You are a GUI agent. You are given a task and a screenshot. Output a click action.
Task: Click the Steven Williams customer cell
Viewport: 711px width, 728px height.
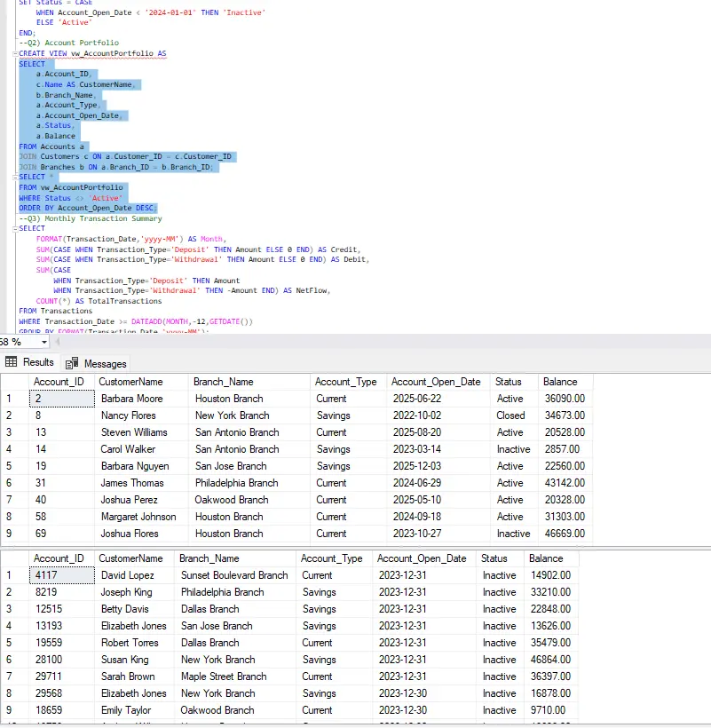tap(141, 432)
